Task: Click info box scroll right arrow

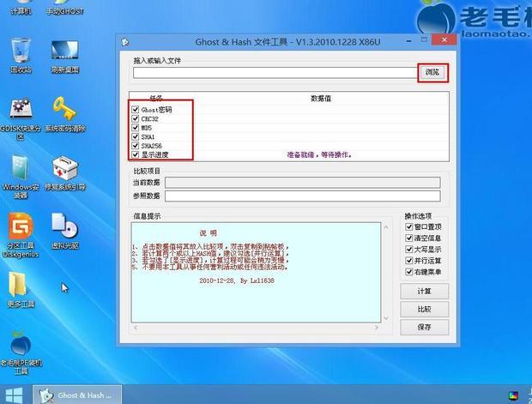Action: point(377,328)
